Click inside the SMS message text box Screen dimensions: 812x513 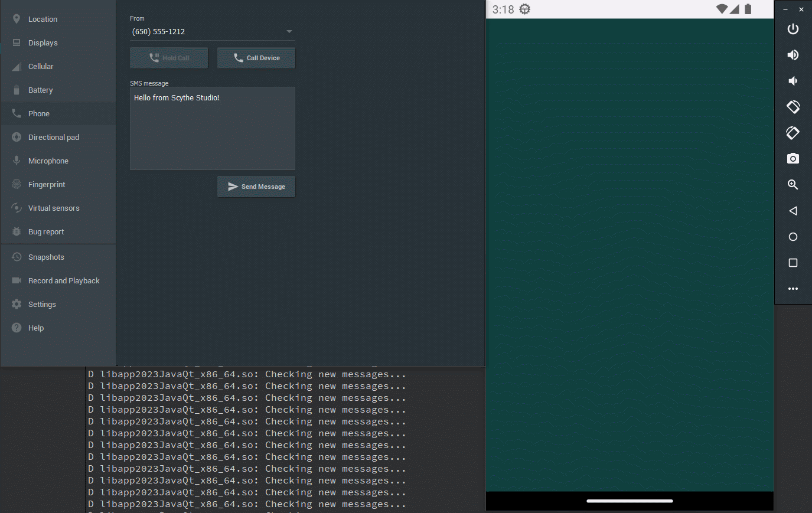coord(212,133)
